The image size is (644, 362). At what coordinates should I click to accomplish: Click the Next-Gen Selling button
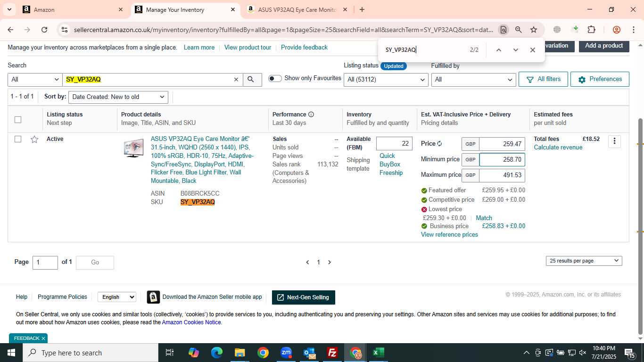coord(303,297)
